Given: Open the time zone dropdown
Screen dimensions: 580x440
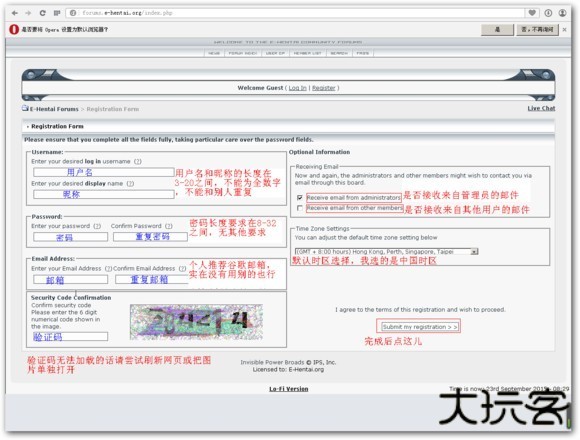Looking at the screenshot, I should click(387, 251).
